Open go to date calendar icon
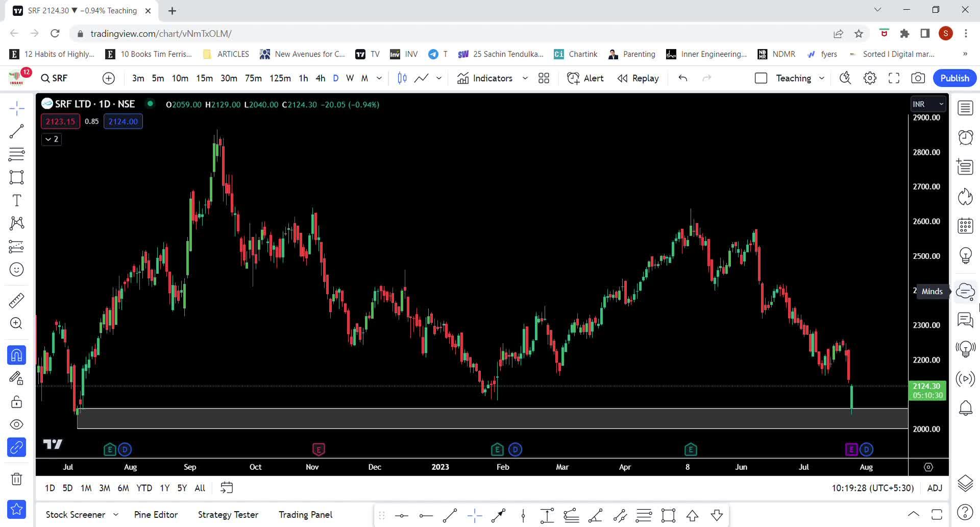 pos(227,488)
